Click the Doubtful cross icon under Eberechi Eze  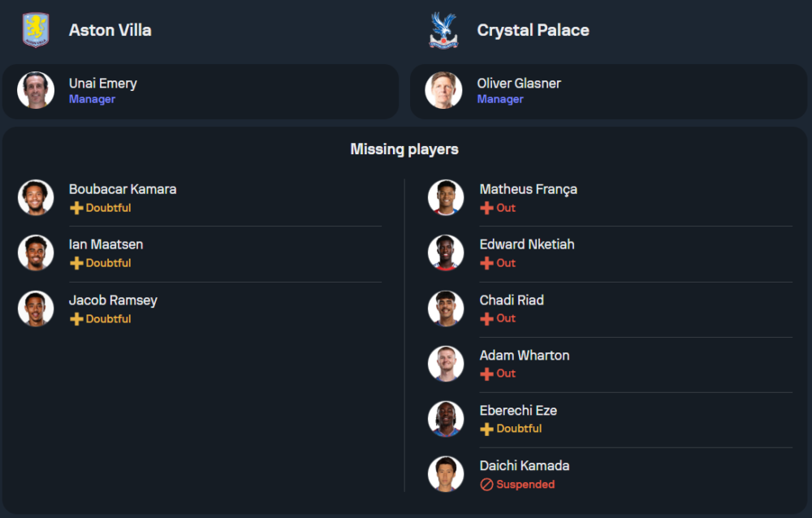click(486, 429)
